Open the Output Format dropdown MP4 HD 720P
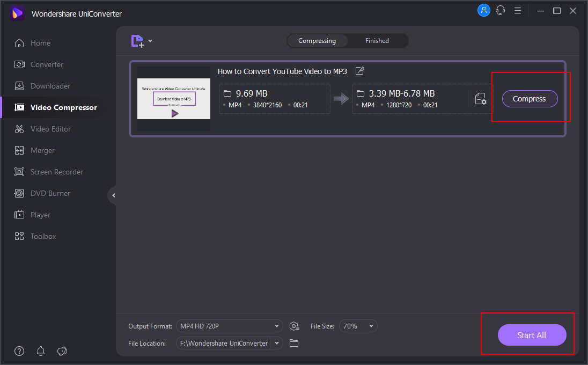Image resolution: width=588 pixels, height=365 pixels. (230, 326)
